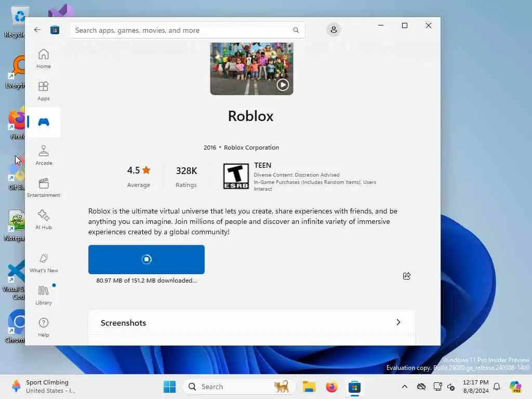Click the 328K Ratings count

(187, 177)
